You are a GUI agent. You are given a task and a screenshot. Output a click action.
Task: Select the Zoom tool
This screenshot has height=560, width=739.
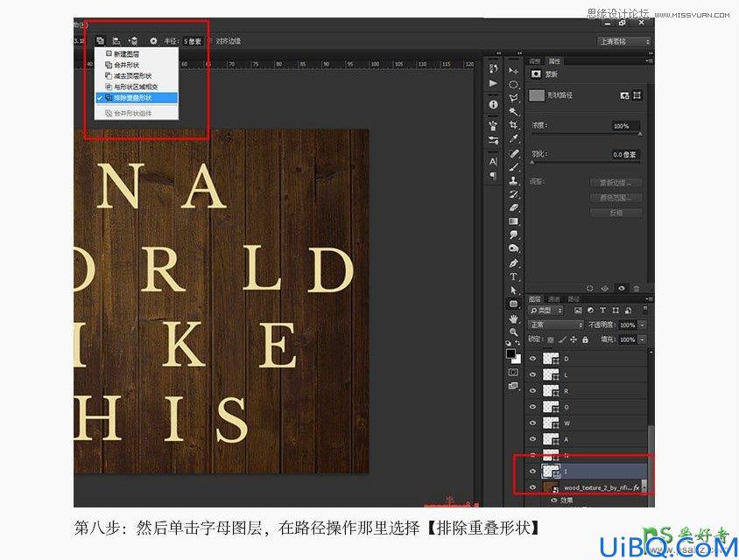(x=513, y=332)
